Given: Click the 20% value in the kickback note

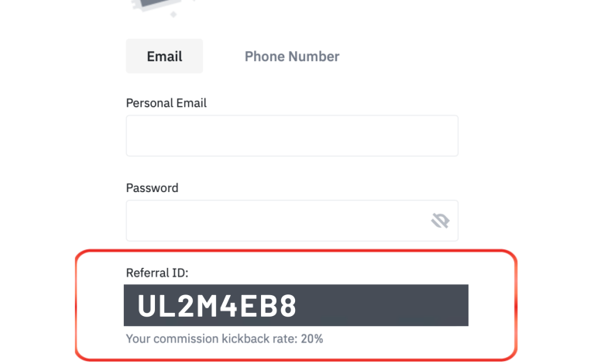Looking at the screenshot, I should (312, 339).
